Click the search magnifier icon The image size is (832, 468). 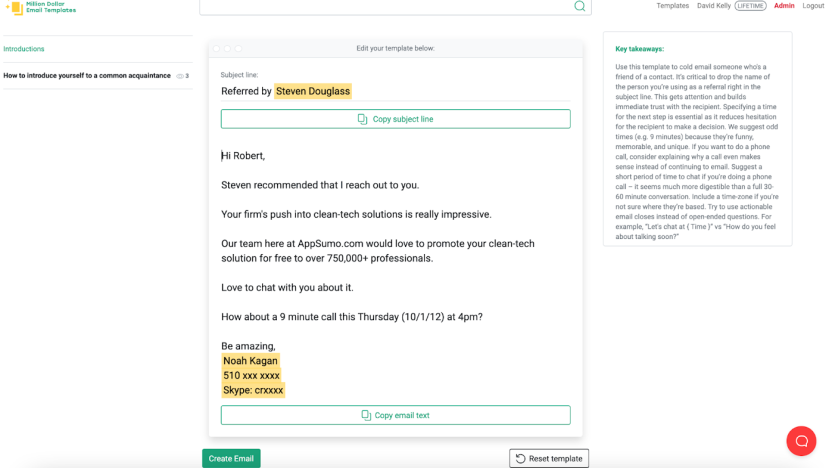pos(579,6)
